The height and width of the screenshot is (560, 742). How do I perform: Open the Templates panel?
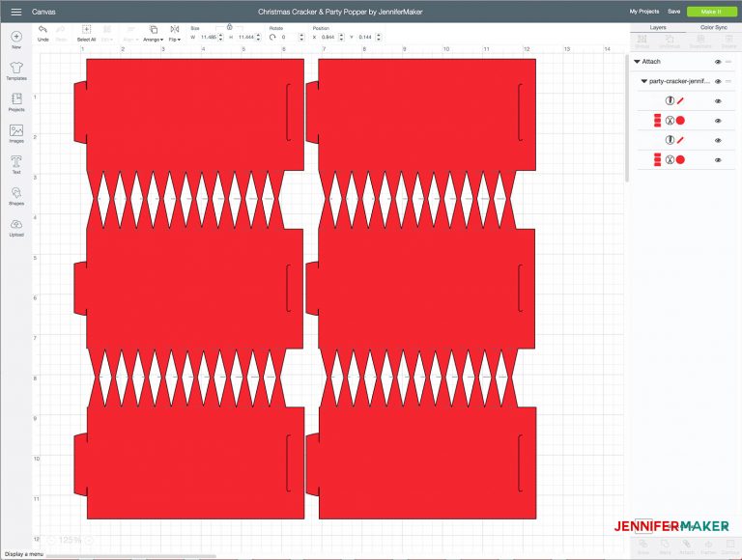point(16,70)
